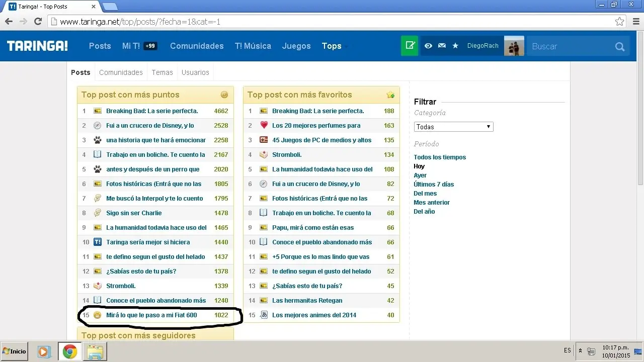Select the Temas sub-tab

tap(162, 72)
